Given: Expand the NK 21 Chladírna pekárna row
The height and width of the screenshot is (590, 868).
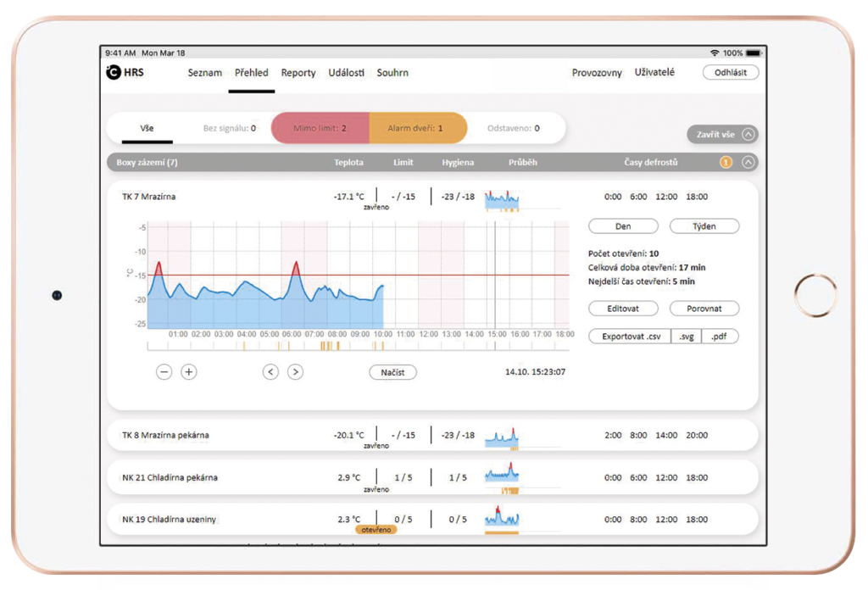Looking at the screenshot, I should (x=170, y=477).
